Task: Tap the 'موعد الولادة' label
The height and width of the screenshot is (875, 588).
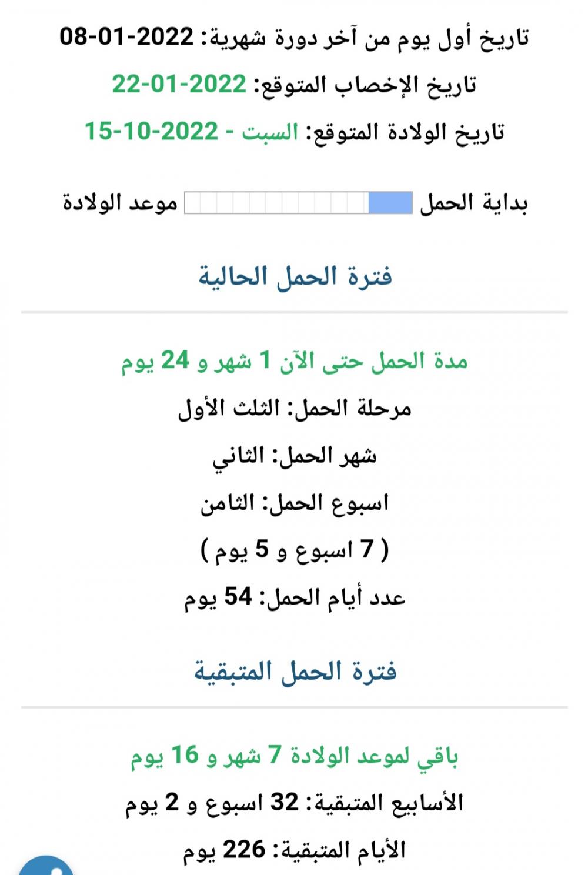Action: [120, 203]
